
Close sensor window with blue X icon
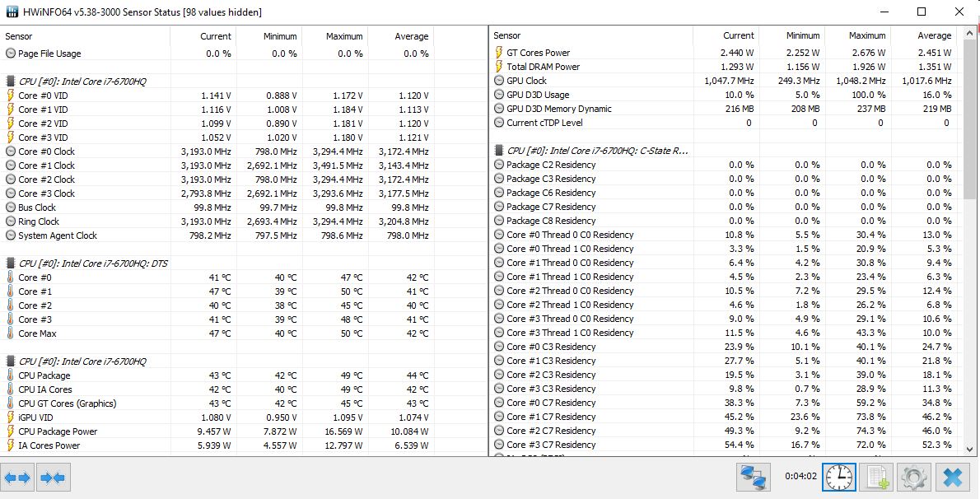click(953, 478)
